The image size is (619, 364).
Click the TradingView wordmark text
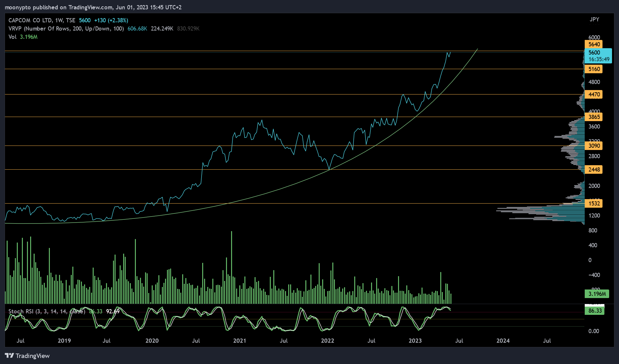click(x=33, y=356)
